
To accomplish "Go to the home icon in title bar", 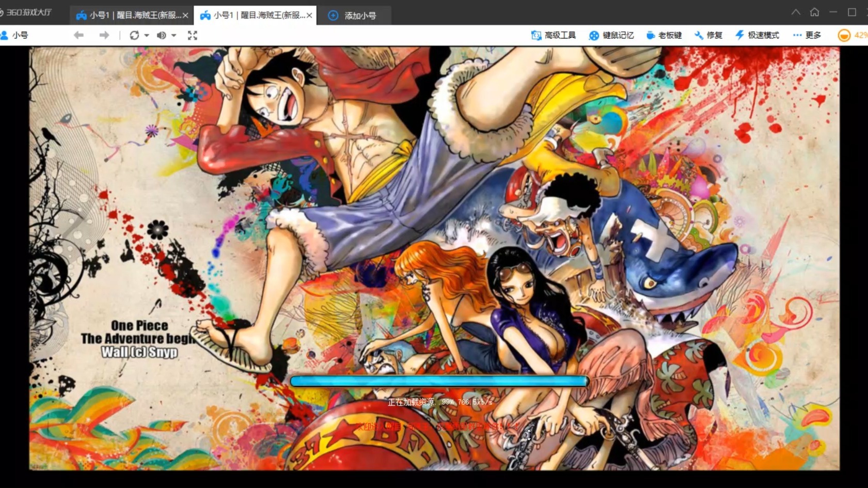I will click(x=814, y=12).
